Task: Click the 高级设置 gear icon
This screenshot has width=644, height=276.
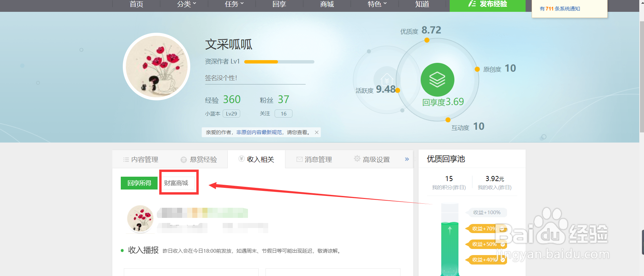Action: click(357, 158)
